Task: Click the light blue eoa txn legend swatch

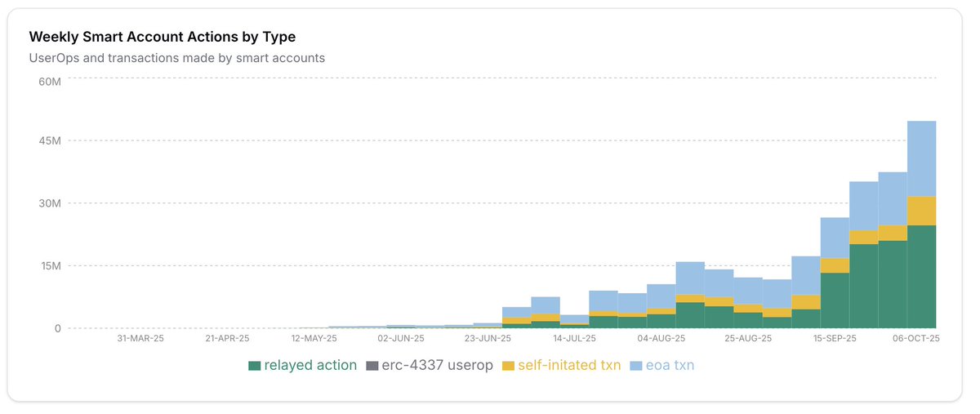Action: pyautogui.click(x=637, y=366)
